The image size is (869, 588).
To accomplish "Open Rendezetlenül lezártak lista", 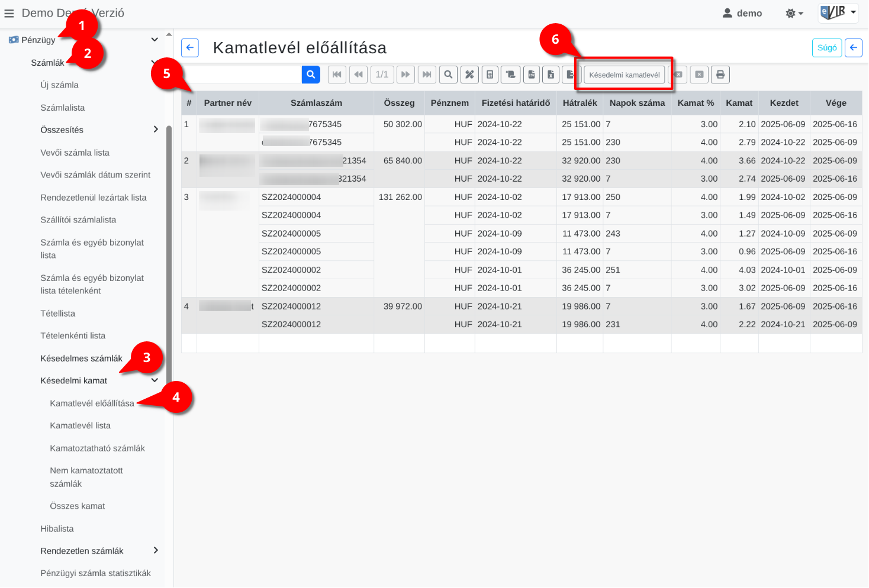I will click(94, 198).
